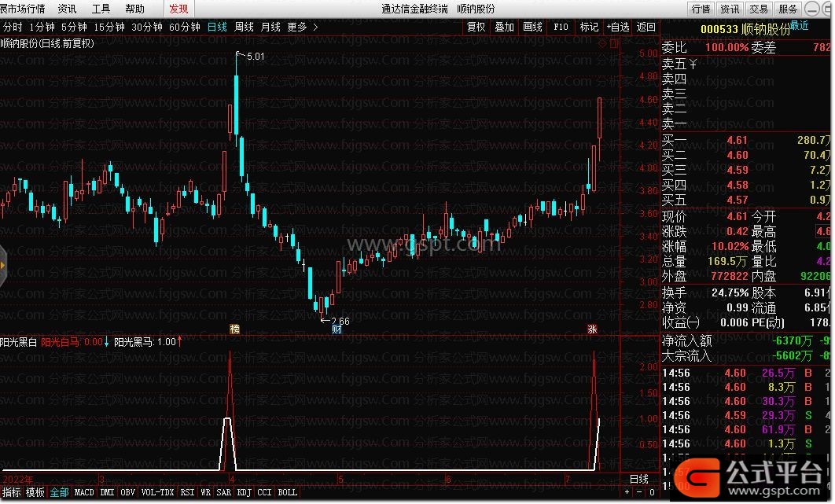The height and width of the screenshot is (504, 835).
Task: Open the 帮助 menu
Action: pyautogui.click(x=134, y=9)
